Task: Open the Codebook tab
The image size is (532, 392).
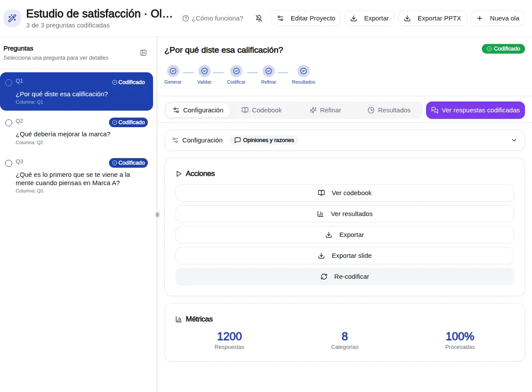Action: [x=262, y=110]
